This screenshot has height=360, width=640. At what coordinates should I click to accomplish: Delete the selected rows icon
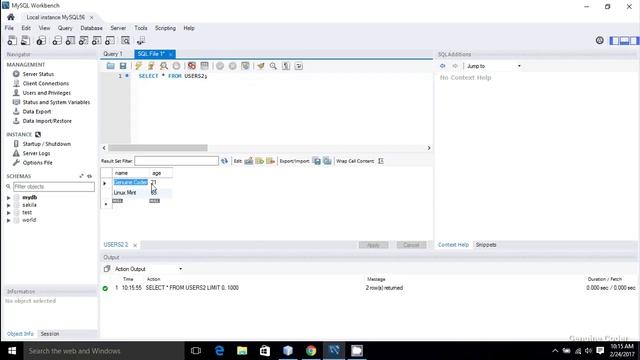coord(270,161)
